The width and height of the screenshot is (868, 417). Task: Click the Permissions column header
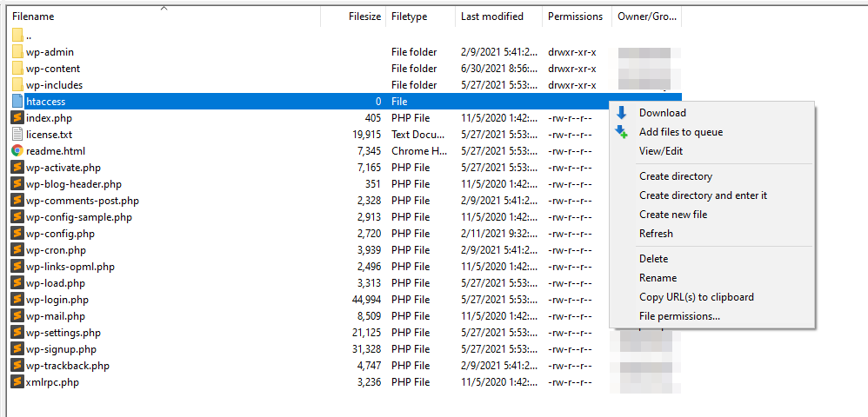[574, 17]
